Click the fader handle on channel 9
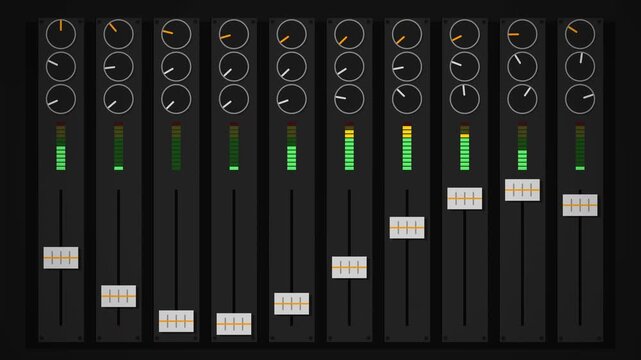Screen dimensions: 641x360 [x=522, y=190]
